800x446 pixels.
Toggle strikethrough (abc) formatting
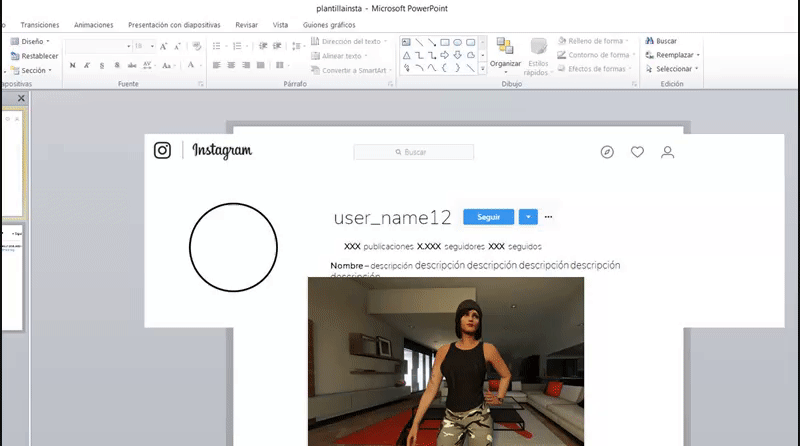click(x=132, y=65)
